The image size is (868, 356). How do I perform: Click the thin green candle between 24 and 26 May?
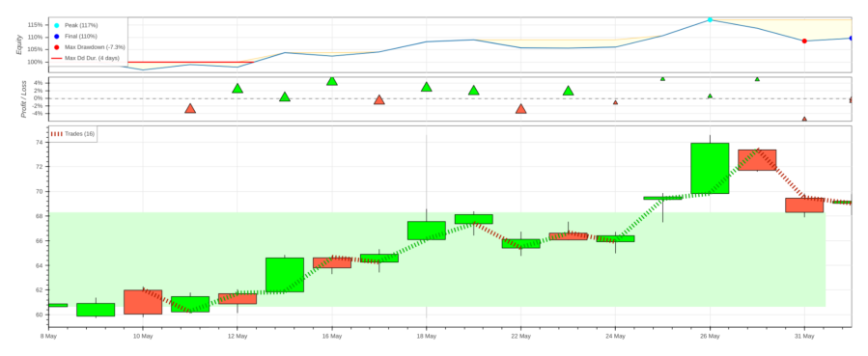662,198
